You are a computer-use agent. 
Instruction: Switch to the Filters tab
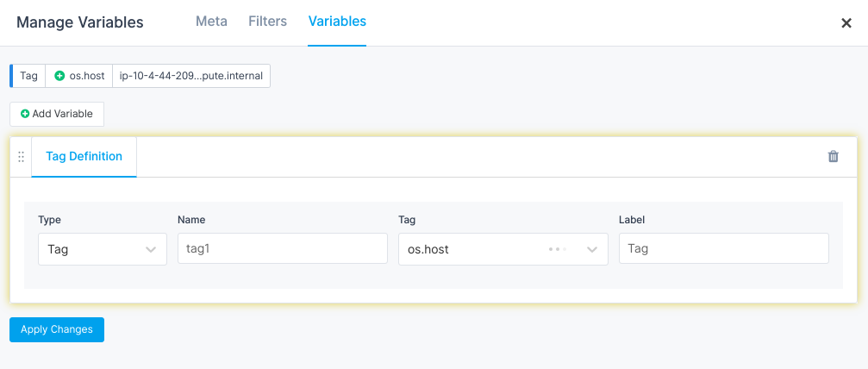click(x=268, y=22)
